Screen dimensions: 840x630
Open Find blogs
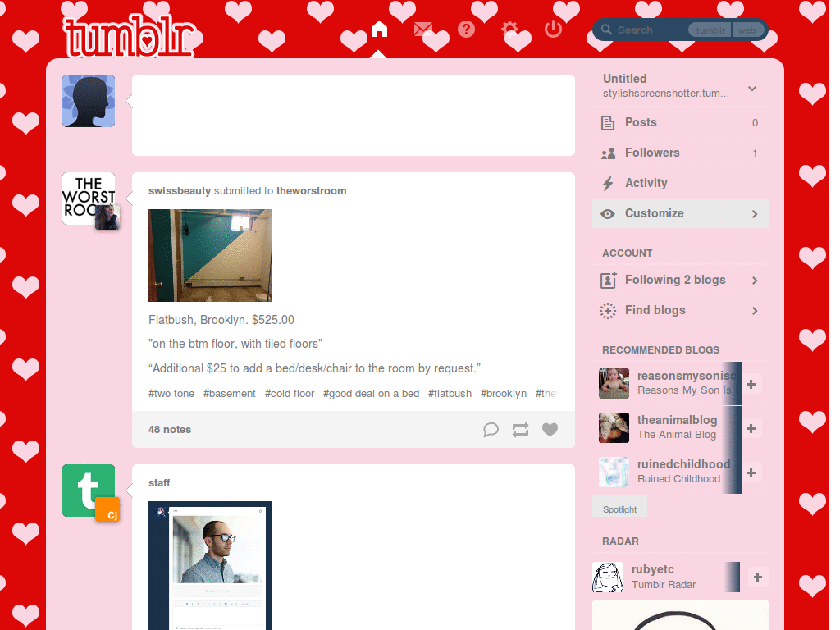click(x=680, y=311)
